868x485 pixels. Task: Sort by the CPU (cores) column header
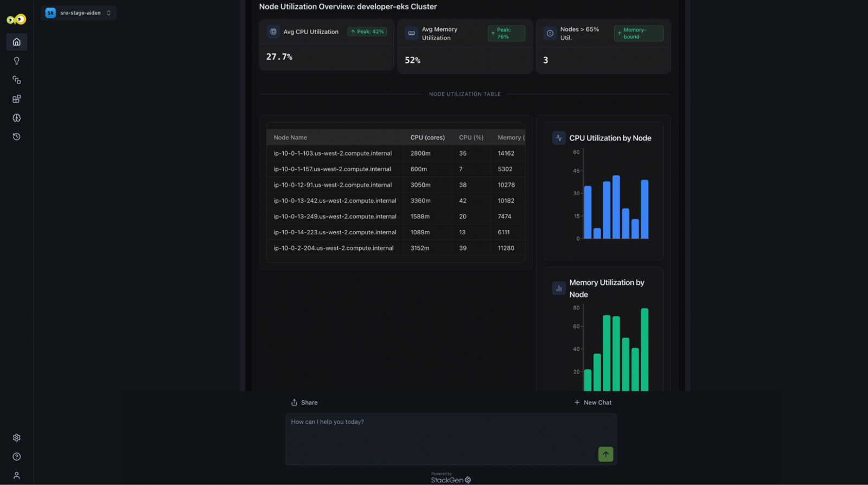[427, 138]
